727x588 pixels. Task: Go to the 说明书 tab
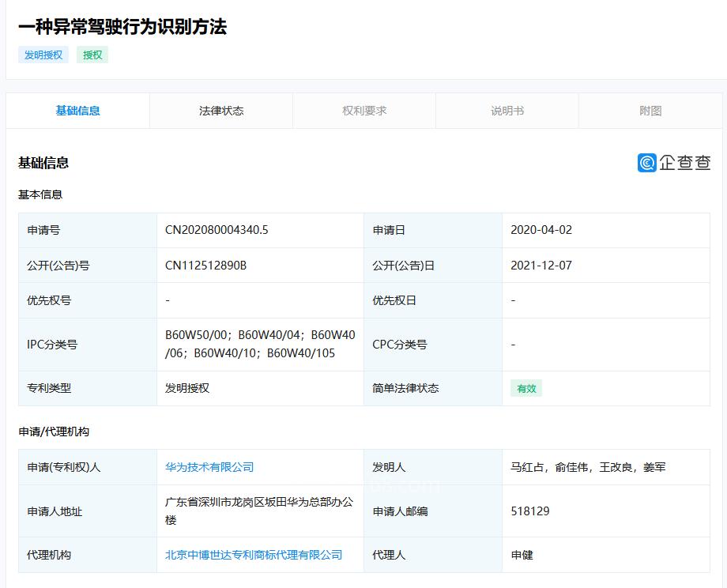(x=507, y=111)
